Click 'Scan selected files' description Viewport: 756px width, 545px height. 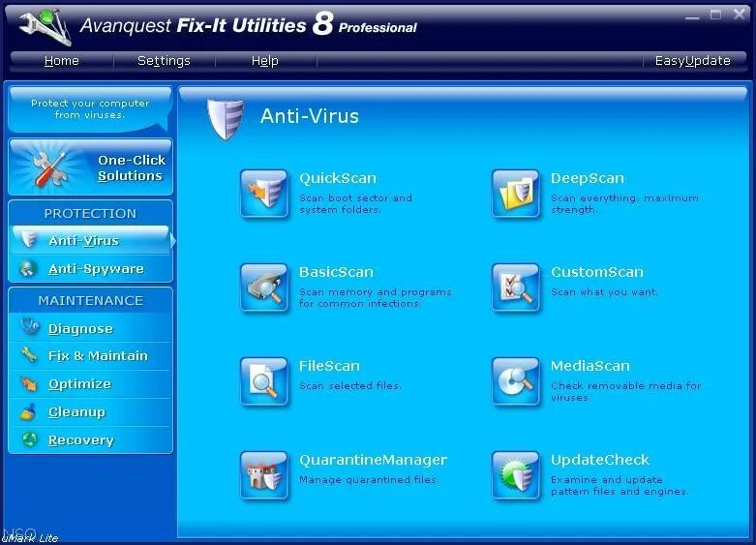click(350, 386)
